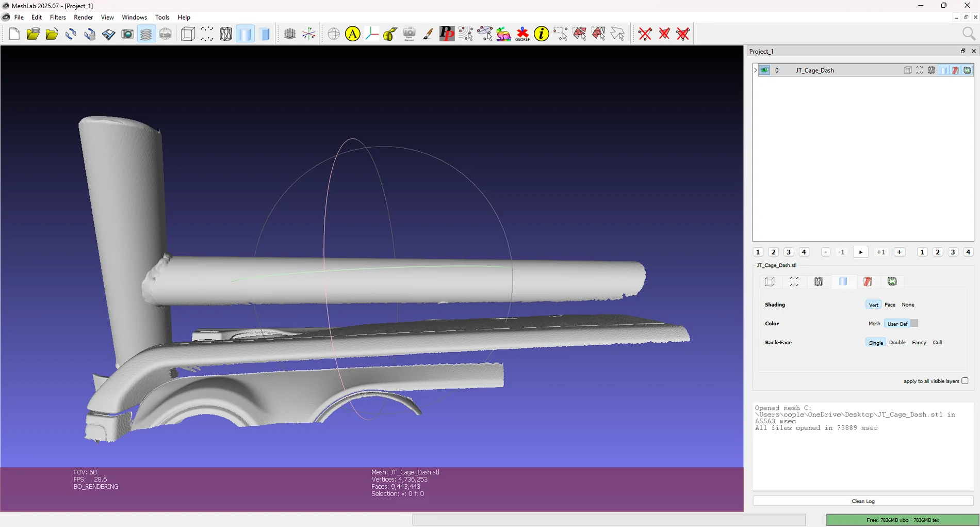Switch to the wireframe render tab
The height and width of the screenshot is (527, 980).
click(x=819, y=281)
